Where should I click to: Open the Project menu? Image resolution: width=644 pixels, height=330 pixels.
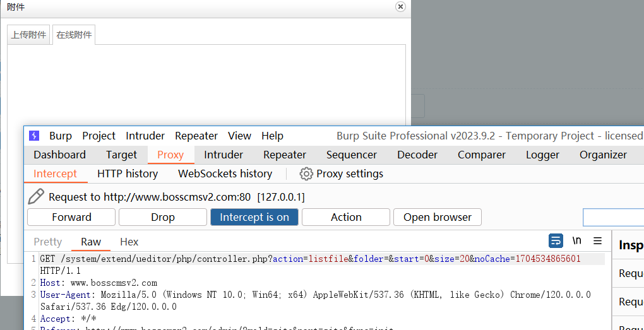pos(98,136)
